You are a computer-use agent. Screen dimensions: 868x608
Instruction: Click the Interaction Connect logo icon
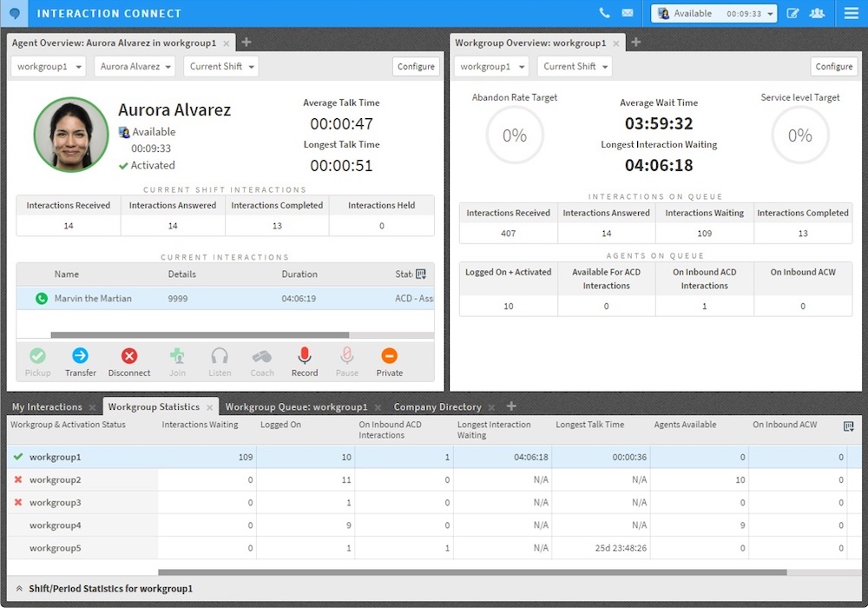pyautogui.click(x=15, y=13)
